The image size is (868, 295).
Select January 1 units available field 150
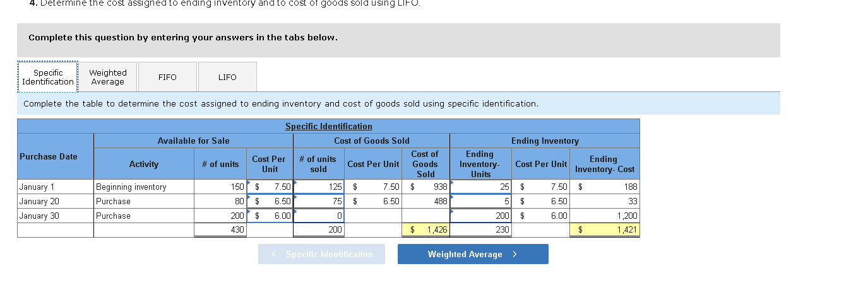(220, 187)
